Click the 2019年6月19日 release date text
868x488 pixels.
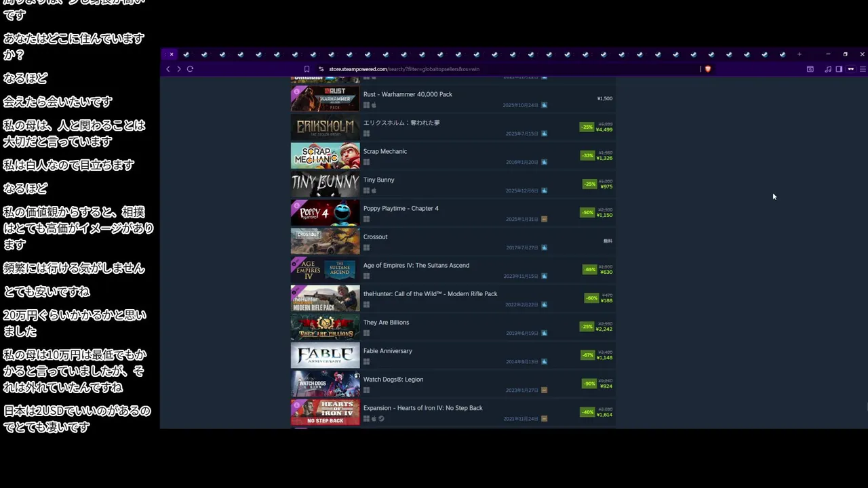pyautogui.click(x=522, y=333)
